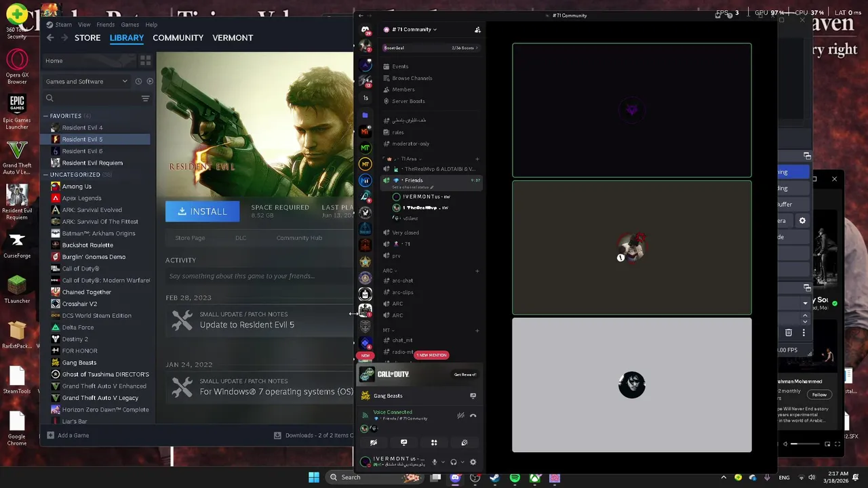This screenshot has width=868, height=488.
Task: Add a channel to the MT category
Action: [477, 330]
